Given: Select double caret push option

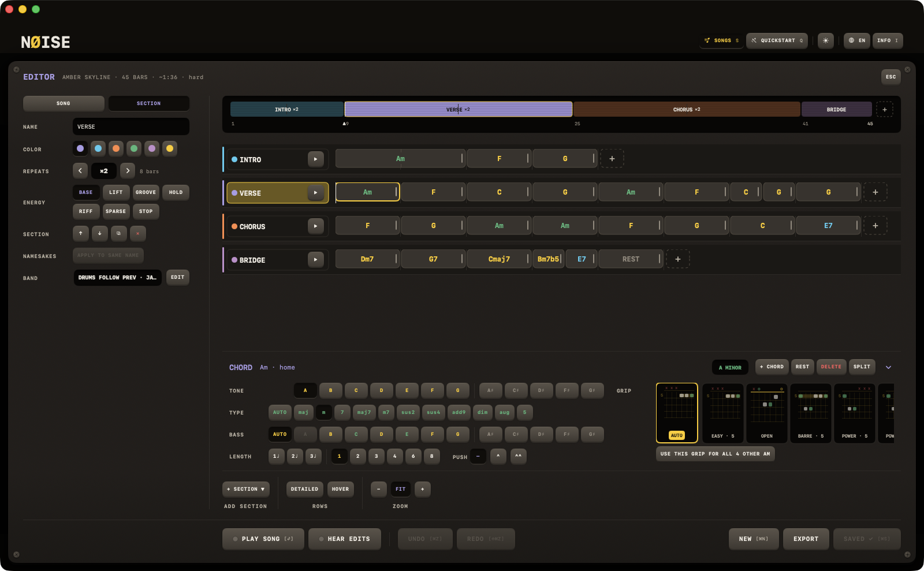Looking at the screenshot, I should point(518,456).
